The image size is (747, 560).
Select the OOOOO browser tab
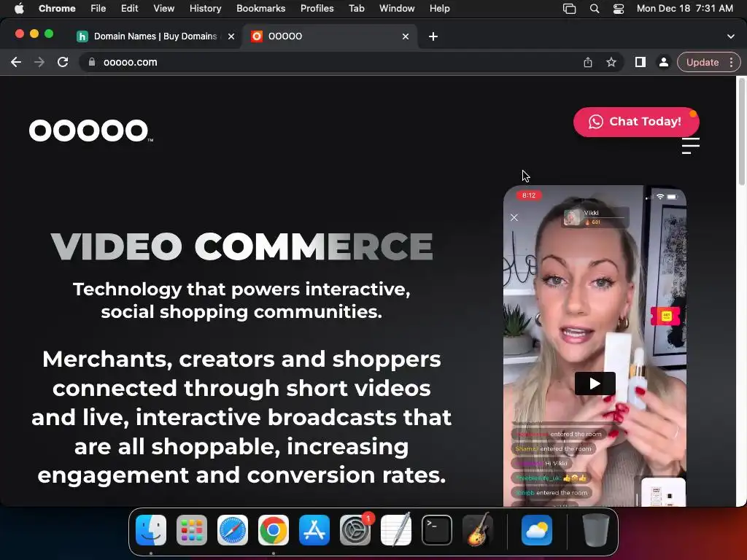click(x=329, y=36)
